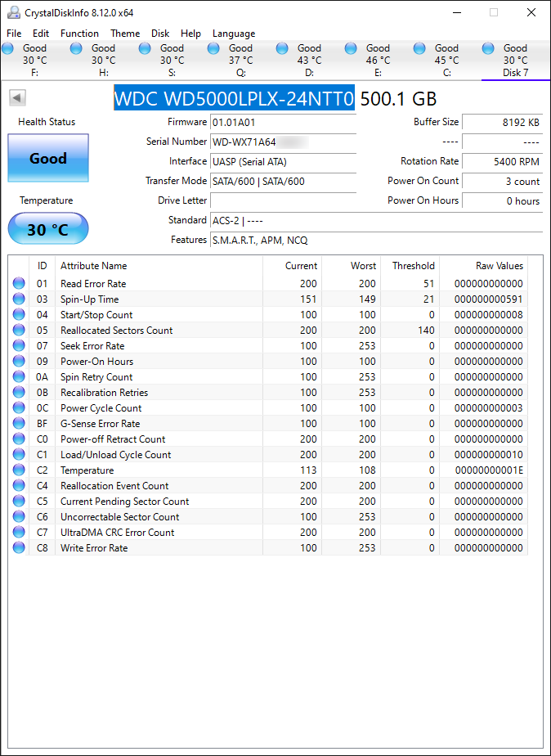Click the 30 °C temperature button
This screenshot has height=756, width=551.
pyautogui.click(x=48, y=229)
